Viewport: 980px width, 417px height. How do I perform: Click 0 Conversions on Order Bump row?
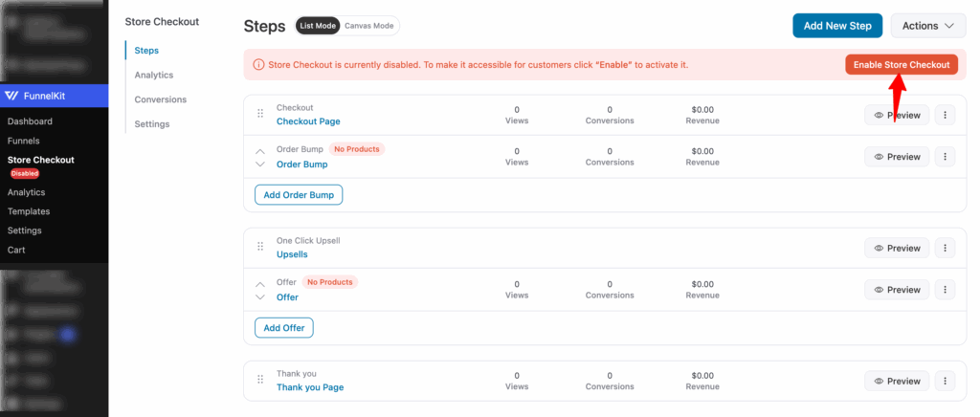pyautogui.click(x=610, y=157)
